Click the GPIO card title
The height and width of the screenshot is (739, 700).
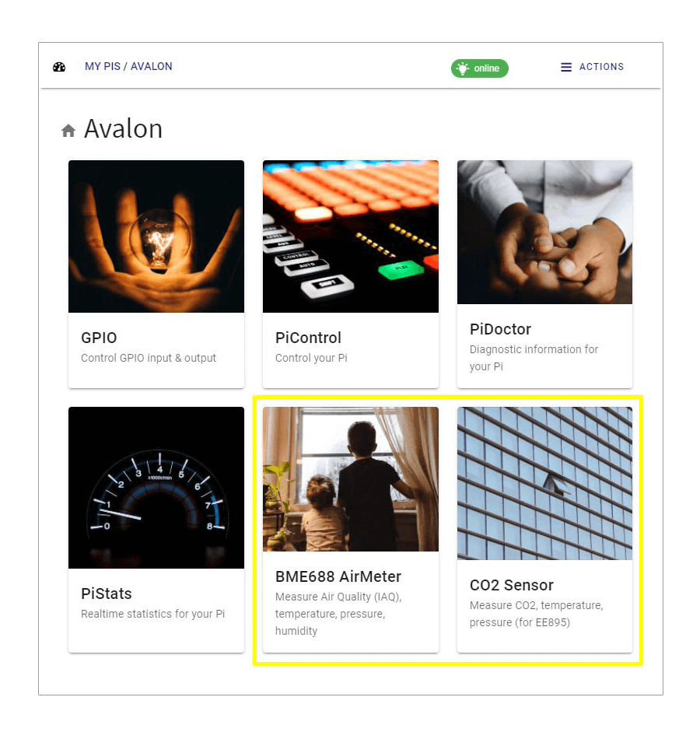pos(99,338)
